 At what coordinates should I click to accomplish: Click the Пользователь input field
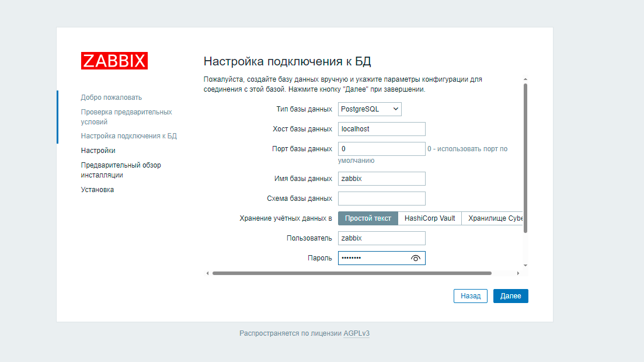(x=381, y=238)
